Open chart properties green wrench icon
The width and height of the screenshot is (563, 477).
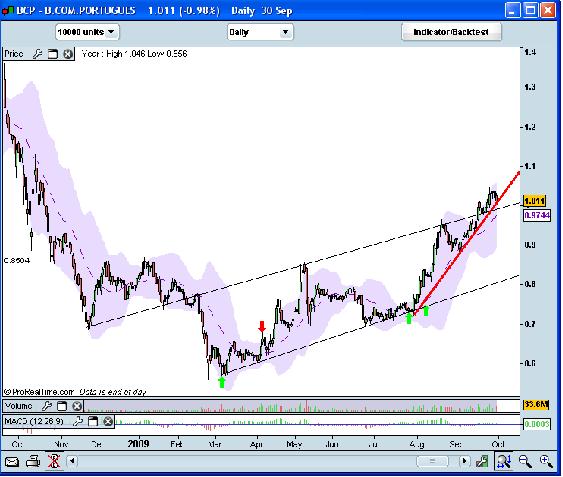(482, 461)
